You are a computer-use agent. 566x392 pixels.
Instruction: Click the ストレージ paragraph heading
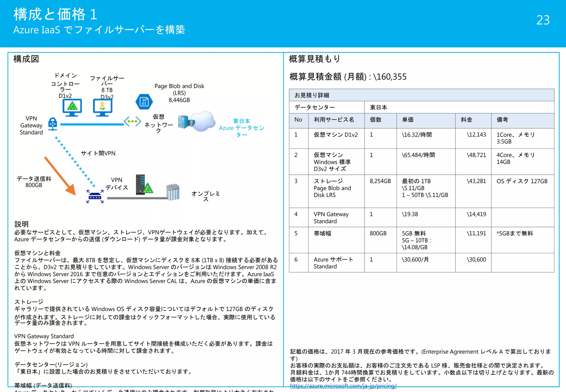click(x=29, y=302)
